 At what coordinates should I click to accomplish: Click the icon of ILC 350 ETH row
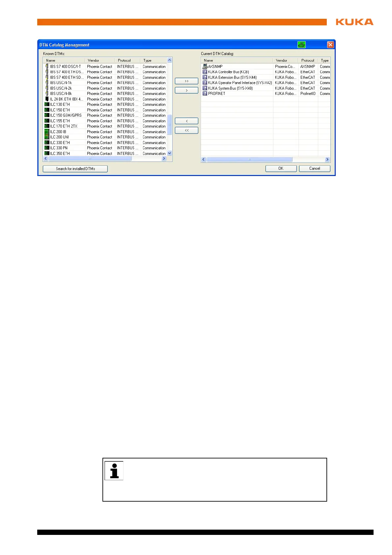[x=47, y=154]
